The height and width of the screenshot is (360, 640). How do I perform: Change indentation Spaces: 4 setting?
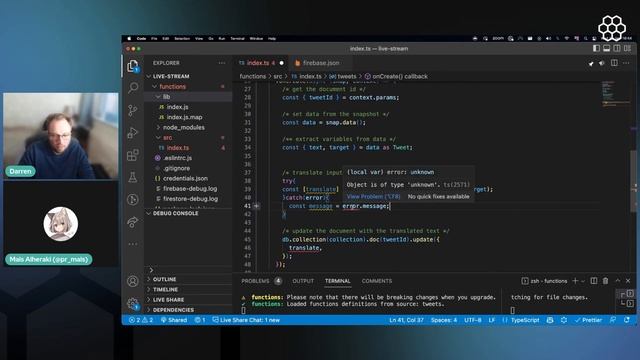444,320
